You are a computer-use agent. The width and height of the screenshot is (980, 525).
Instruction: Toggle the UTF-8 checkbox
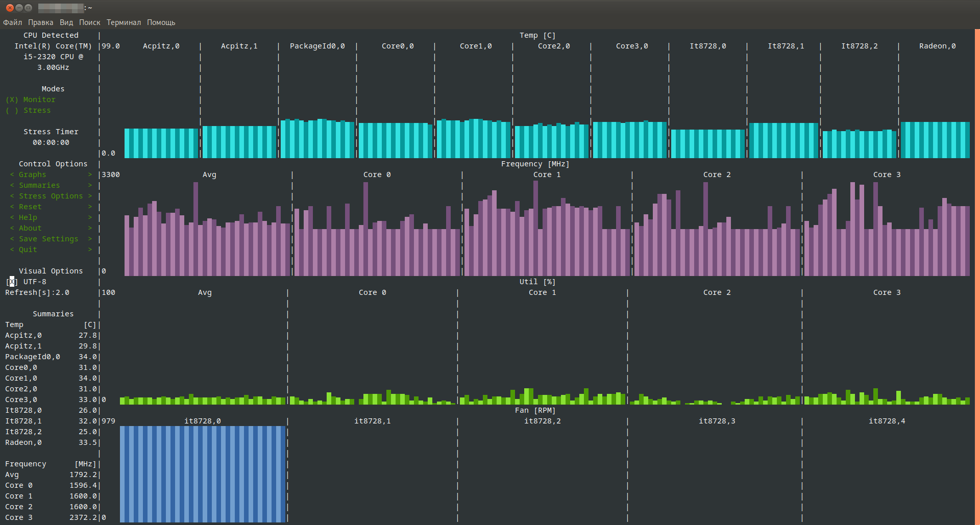pyautogui.click(x=12, y=282)
